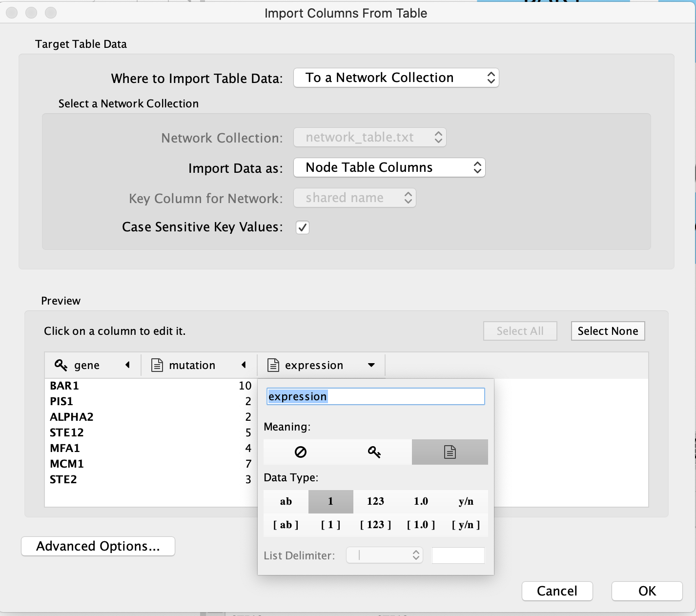Viewport: 696px width, 616px height.
Task: Select the '[ ab ]' list of strings type
Action: (x=286, y=525)
